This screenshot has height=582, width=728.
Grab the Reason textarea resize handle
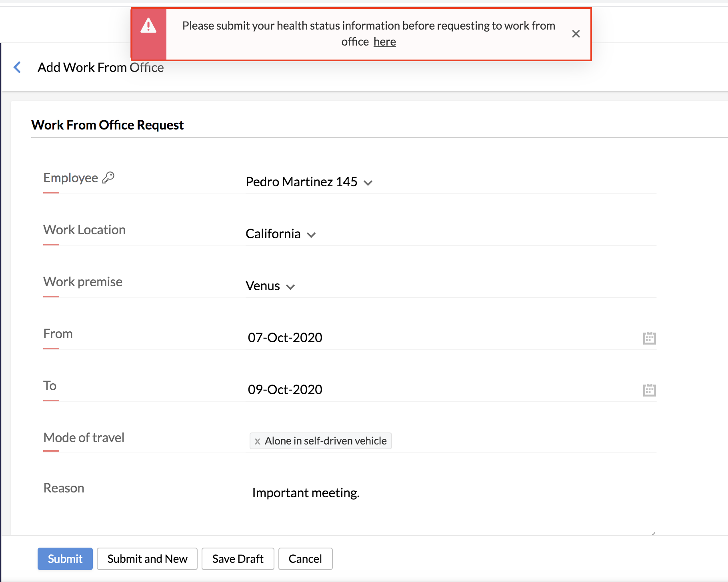tap(653, 533)
